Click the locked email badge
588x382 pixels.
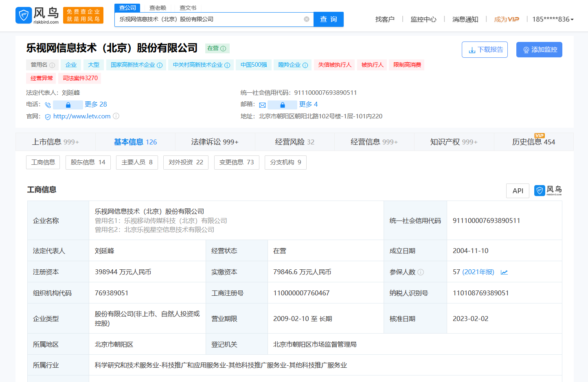coord(282,105)
